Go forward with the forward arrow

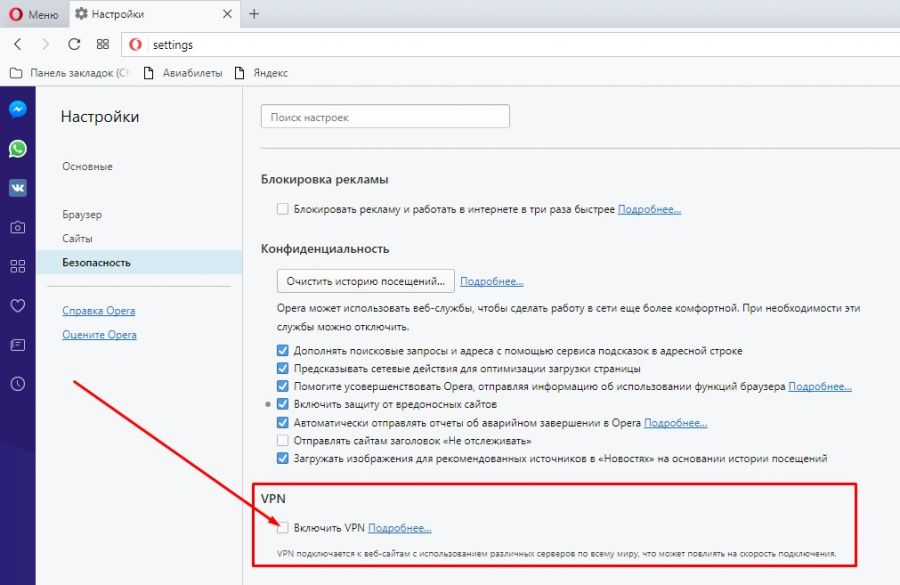(x=45, y=44)
